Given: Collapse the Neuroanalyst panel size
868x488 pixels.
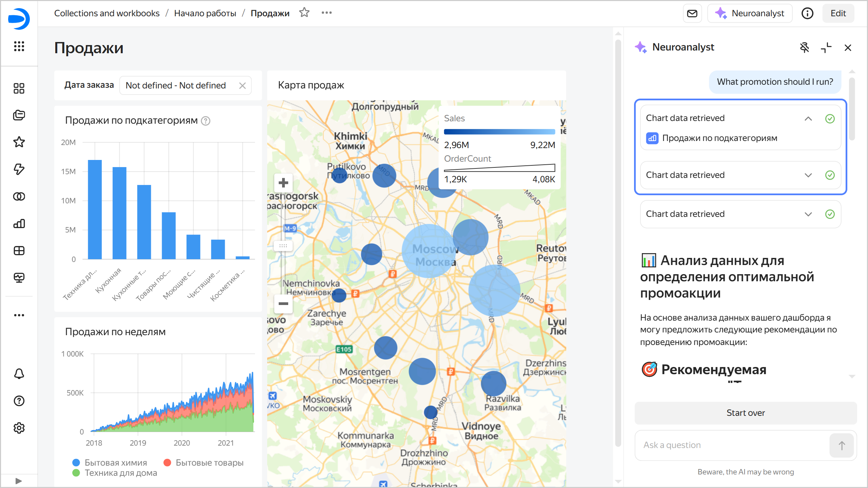Looking at the screenshot, I should tap(826, 47).
